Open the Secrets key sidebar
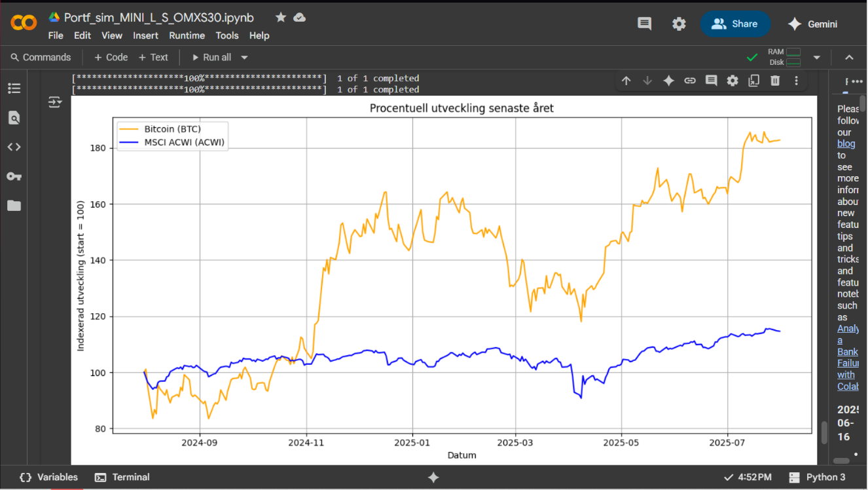 tap(14, 176)
